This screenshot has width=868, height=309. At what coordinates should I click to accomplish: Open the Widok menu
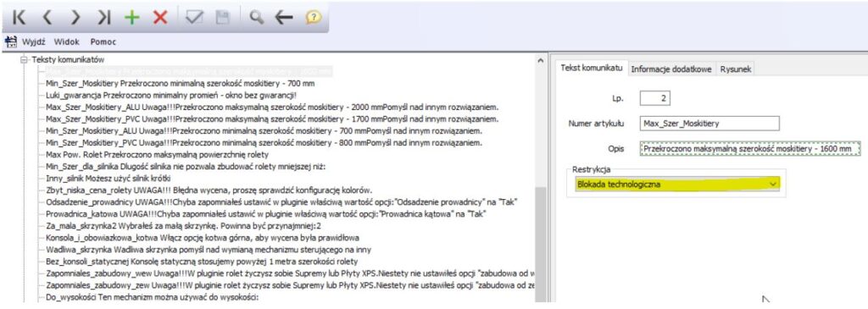[x=66, y=42]
